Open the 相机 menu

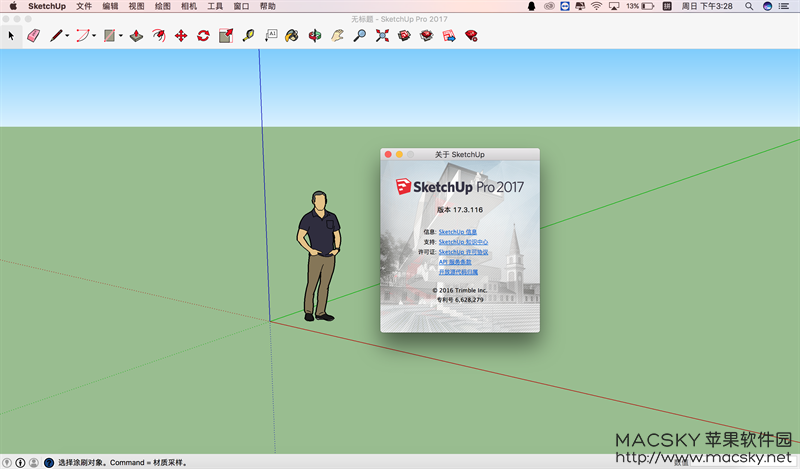(x=189, y=6)
